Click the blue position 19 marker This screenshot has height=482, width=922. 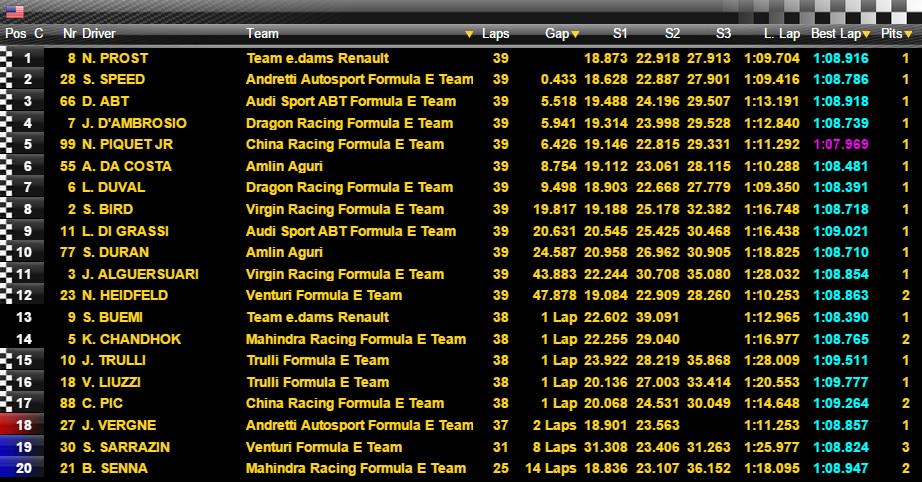coord(22,447)
